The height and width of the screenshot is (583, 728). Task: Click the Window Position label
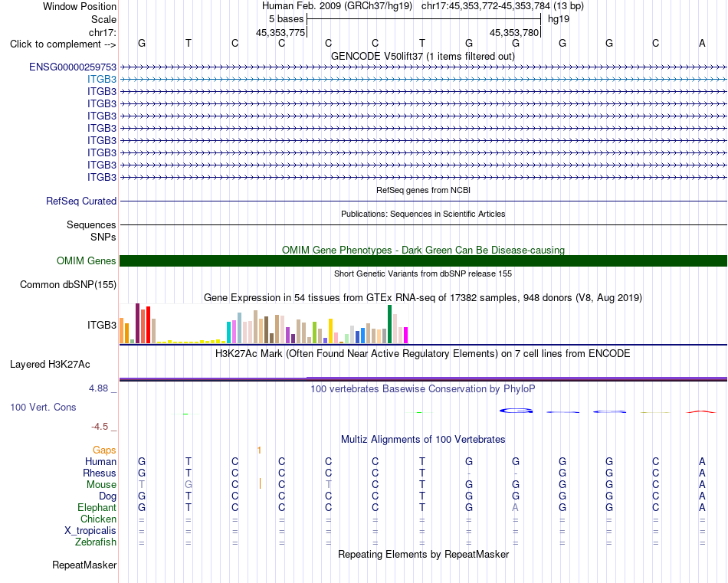[80, 6]
